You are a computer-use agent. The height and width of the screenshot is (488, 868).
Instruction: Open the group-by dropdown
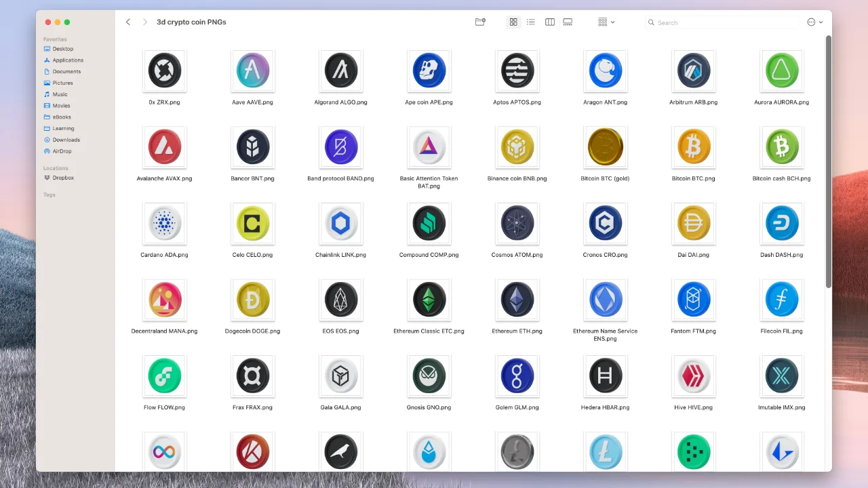pos(604,22)
